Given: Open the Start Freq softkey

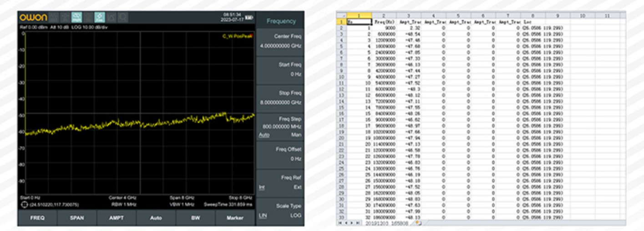Looking at the screenshot, I should (281, 70).
